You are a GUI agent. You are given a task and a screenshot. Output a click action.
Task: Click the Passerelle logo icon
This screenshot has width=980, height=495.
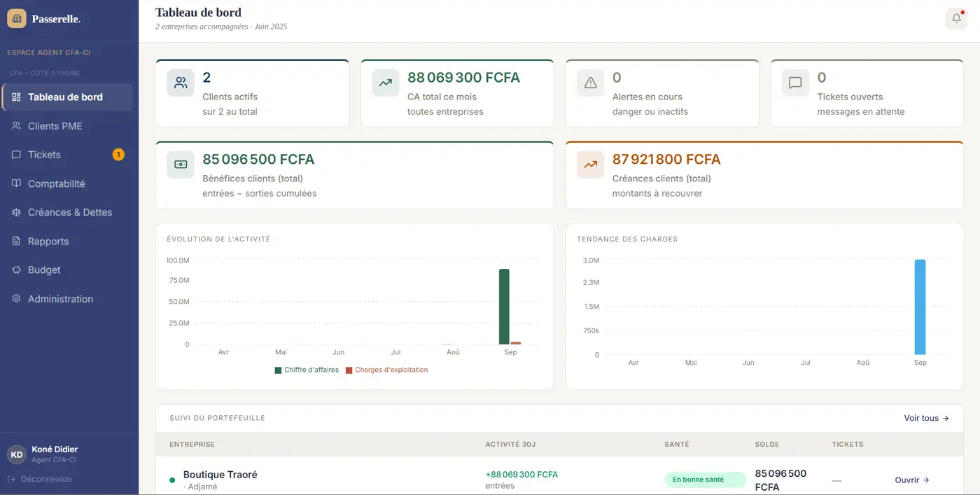17,19
